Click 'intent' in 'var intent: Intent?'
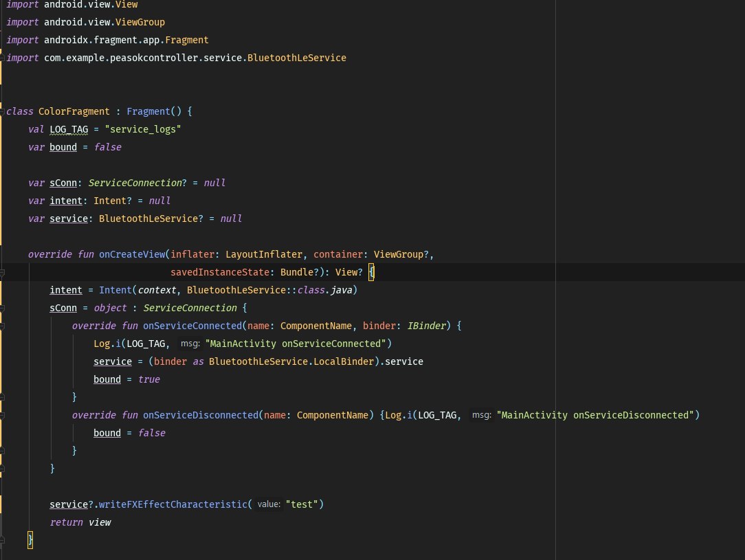 [x=66, y=201]
